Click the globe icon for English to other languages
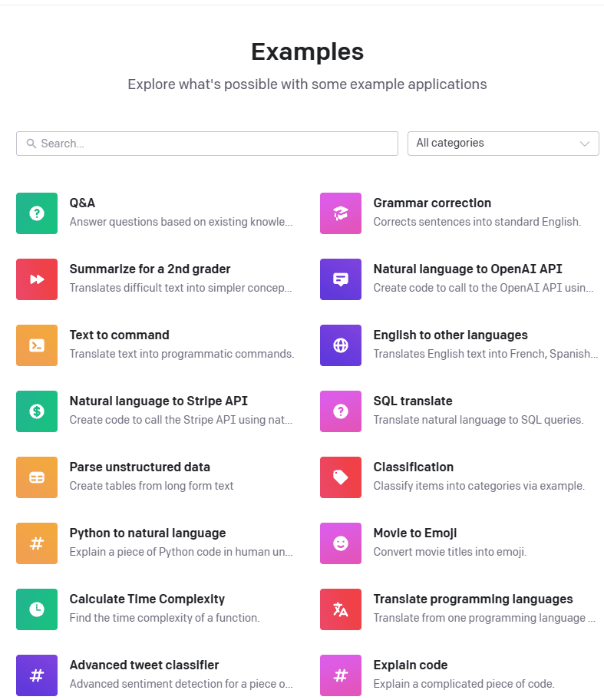The image size is (604, 700). (341, 345)
